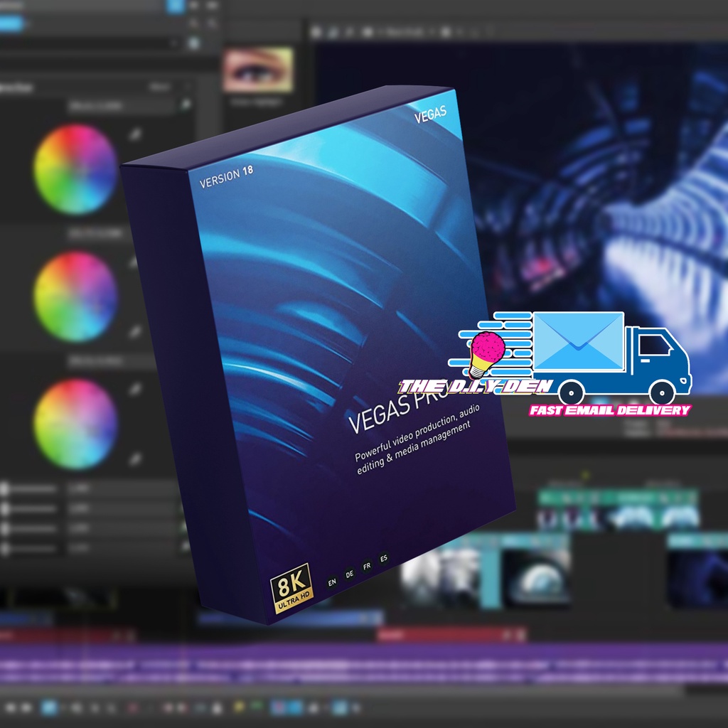This screenshot has height=728, width=728.
Task: Click the FAST EMAIL DELIVERY text
Action: coord(609,410)
